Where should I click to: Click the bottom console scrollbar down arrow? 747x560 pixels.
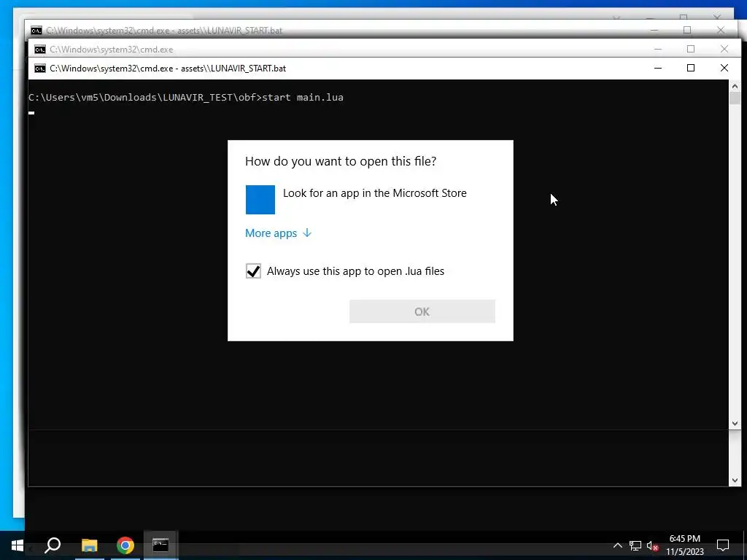[x=735, y=481]
